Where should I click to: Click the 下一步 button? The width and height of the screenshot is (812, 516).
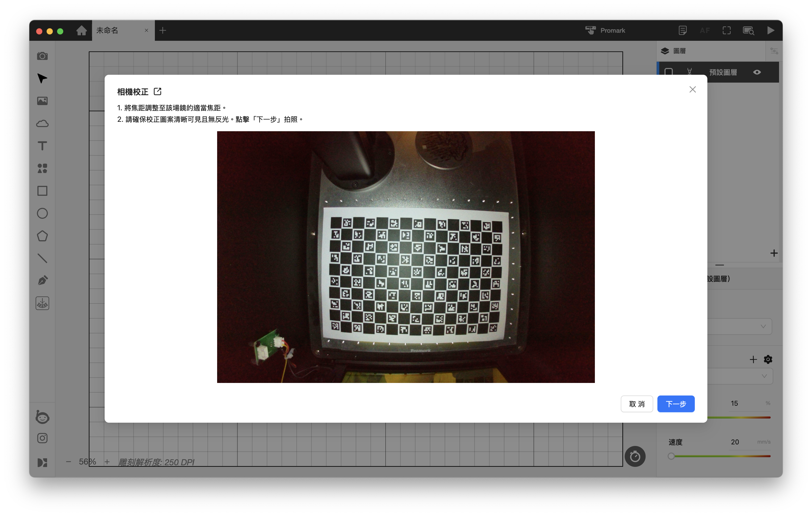click(676, 404)
